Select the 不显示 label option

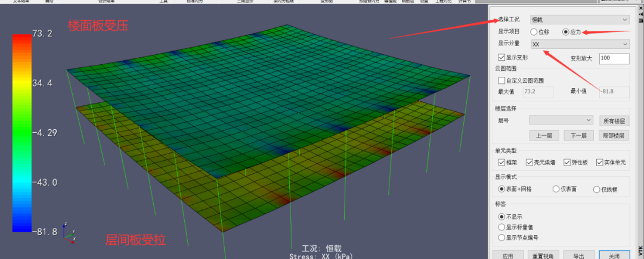(x=501, y=216)
